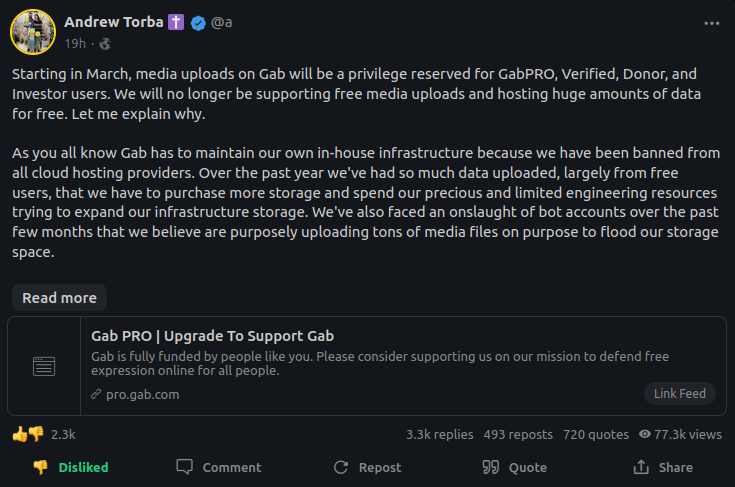Click the blue verified badge icon
The width and height of the screenshot is (735, 487).
[x=198, y=22]
